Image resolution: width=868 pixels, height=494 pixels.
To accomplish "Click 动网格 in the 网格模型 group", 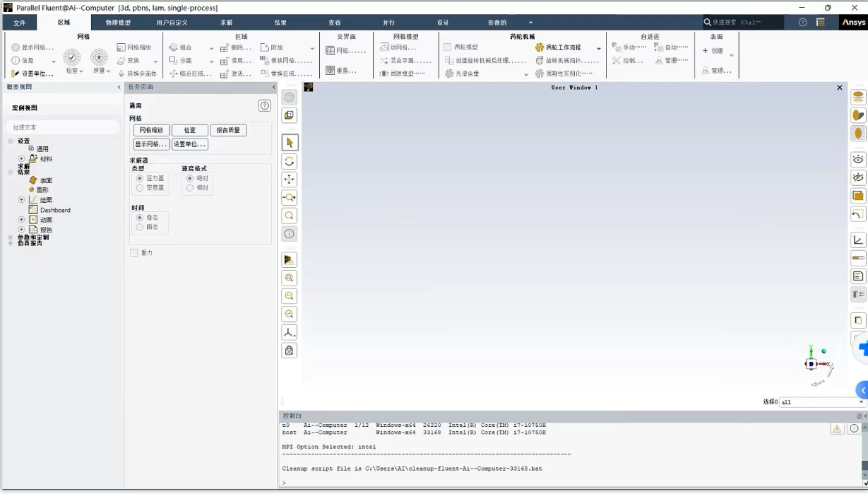I will coord(398,47).
